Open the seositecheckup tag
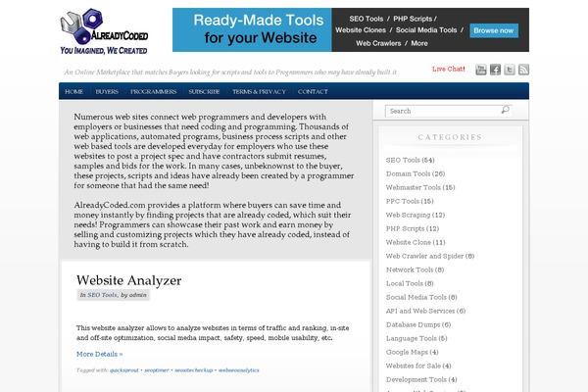The height and width of the screenshot is (392, 588). 193,370
